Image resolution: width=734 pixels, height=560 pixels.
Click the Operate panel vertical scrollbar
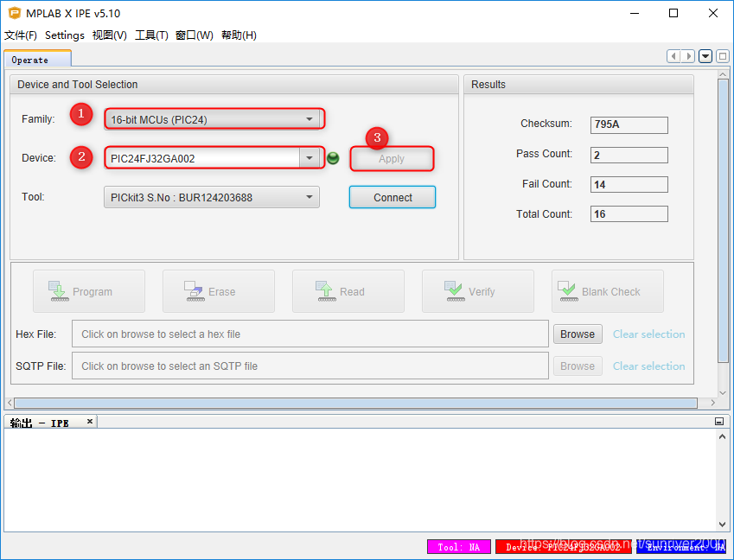pos(723,221)
